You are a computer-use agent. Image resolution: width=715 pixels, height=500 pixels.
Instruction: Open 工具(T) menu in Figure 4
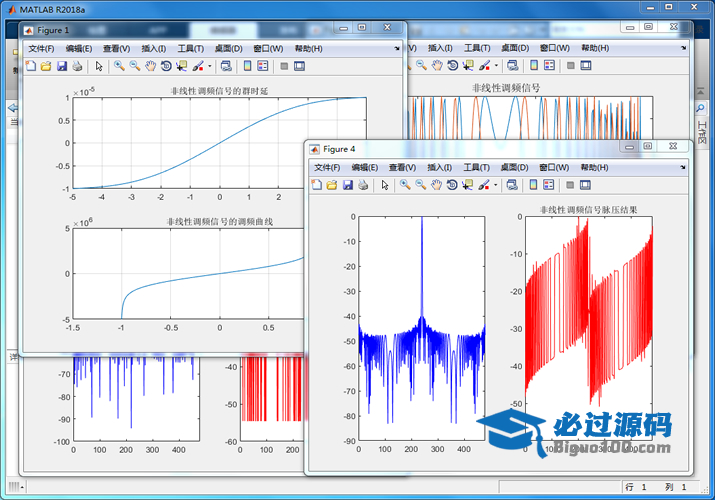tap(477, 167)
